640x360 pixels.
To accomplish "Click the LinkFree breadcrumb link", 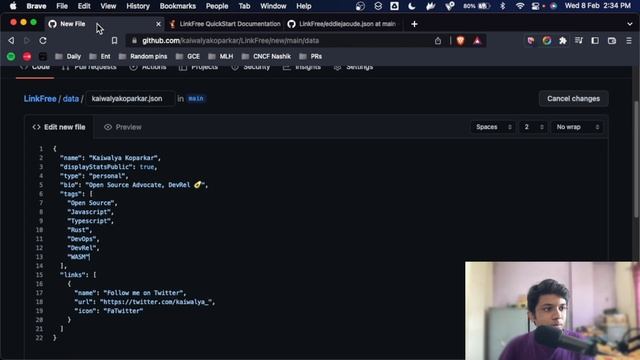I will coord(40,99).
